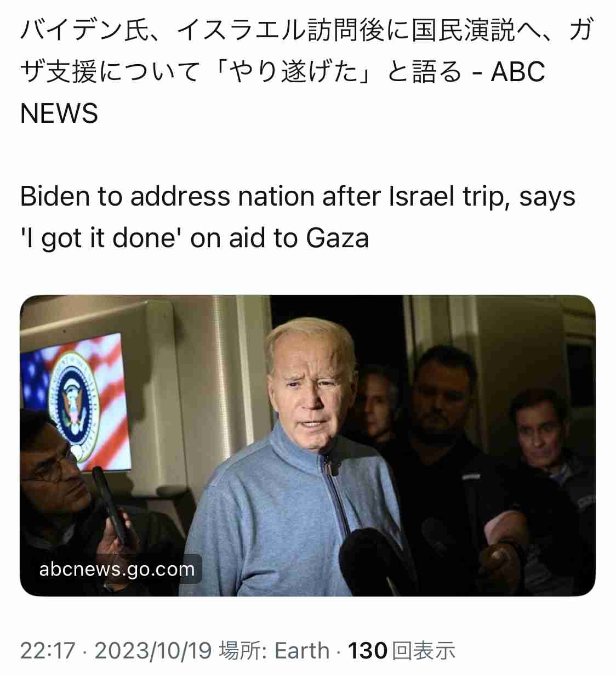Open the ABC News link card image
This screenshot has height=676, width=616.
point(307,445)
